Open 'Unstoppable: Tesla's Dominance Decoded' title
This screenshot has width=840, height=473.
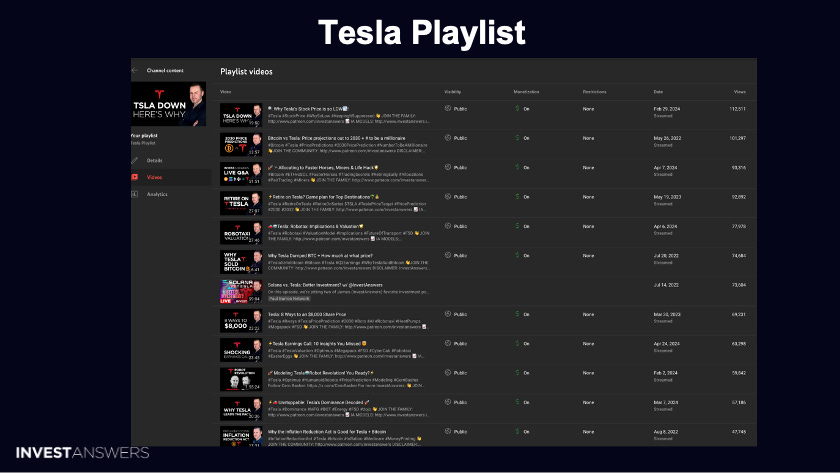pos(319,402)
